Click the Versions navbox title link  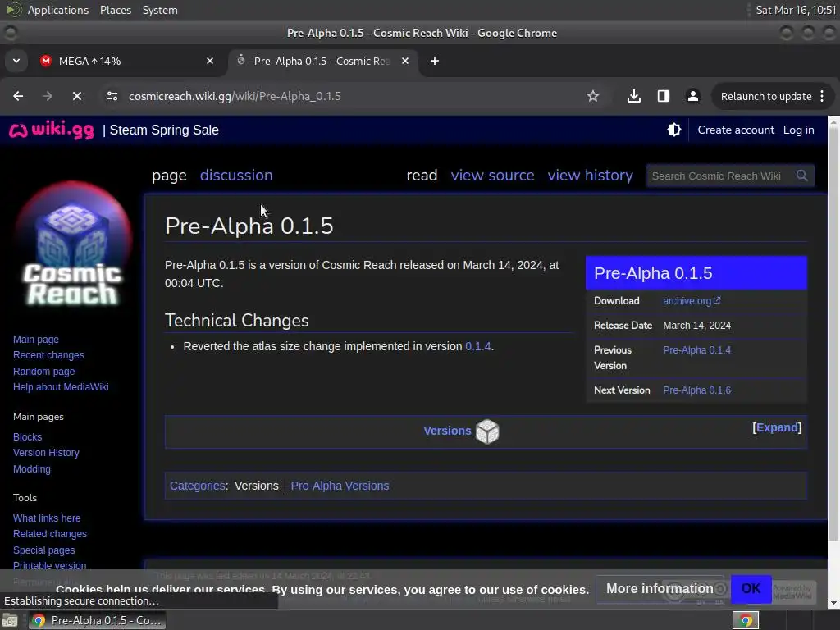click(447, 431)
